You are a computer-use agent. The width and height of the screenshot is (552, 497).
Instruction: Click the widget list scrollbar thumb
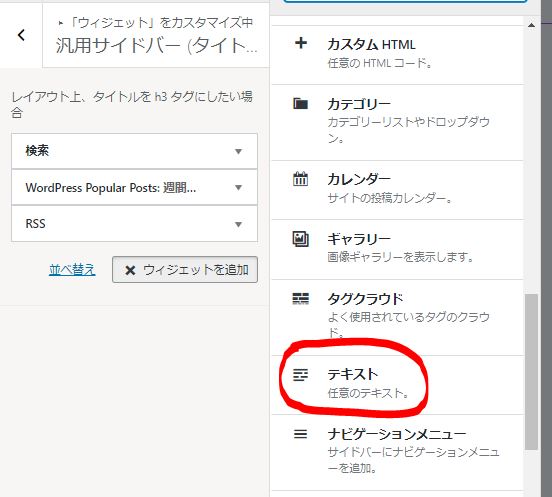click(x=531, y=372)
